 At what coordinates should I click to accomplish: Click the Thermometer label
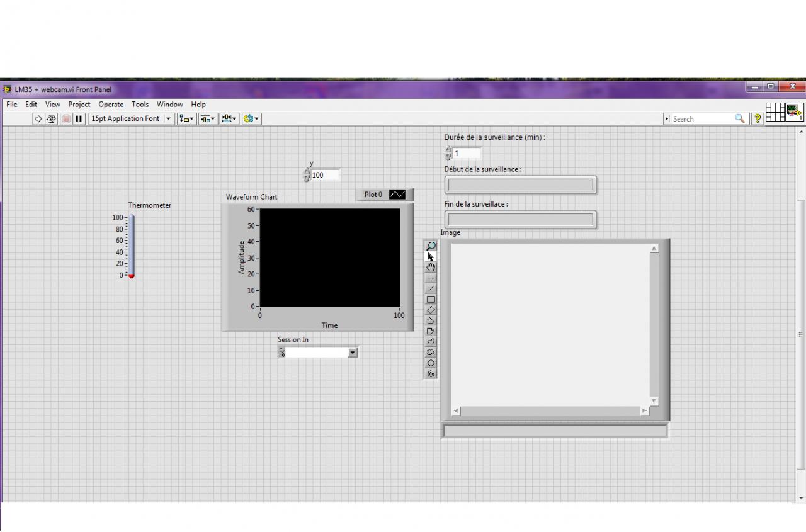150,205
